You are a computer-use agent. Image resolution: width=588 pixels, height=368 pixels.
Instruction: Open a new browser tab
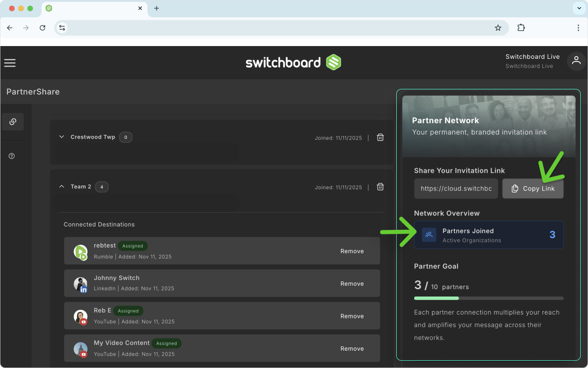coord(157,8)
